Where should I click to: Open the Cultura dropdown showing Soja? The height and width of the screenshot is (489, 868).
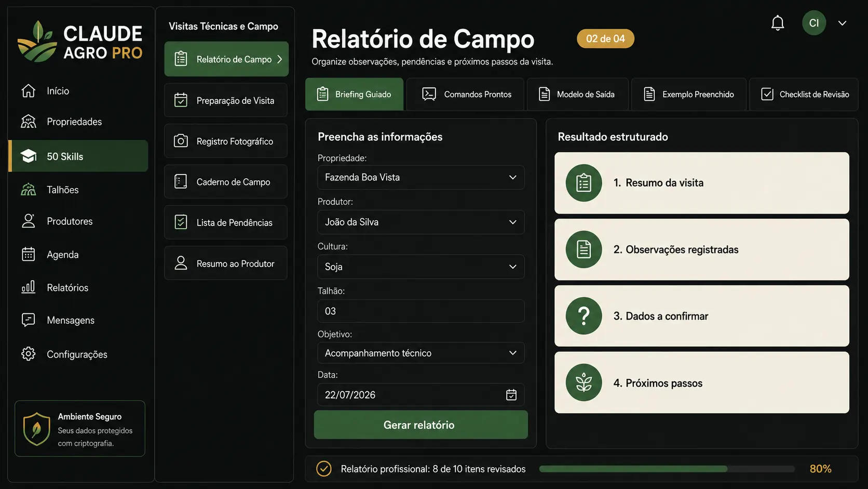[x=421, y=267]
